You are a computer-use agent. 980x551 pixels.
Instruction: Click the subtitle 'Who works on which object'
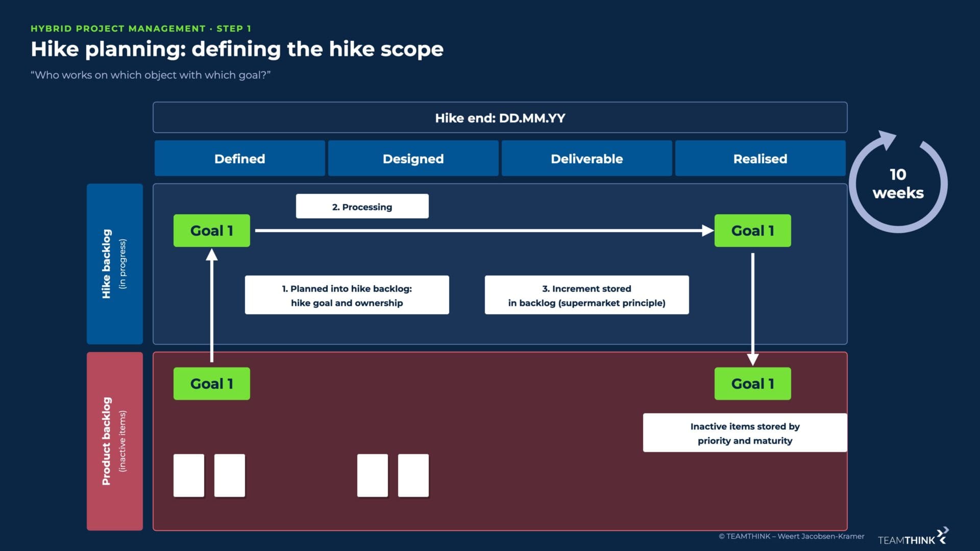point(151,75)
